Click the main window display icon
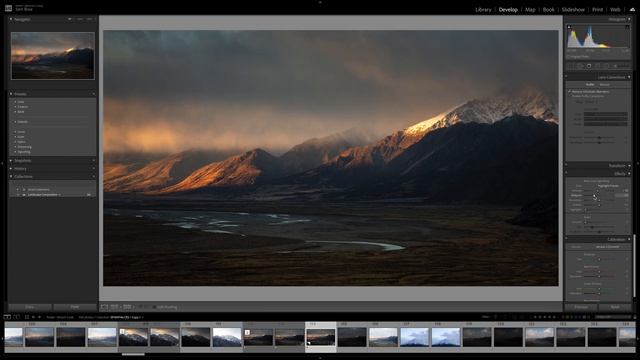This screenshot has height=360, width=640. pyautogui.click(x=7, y=317)
